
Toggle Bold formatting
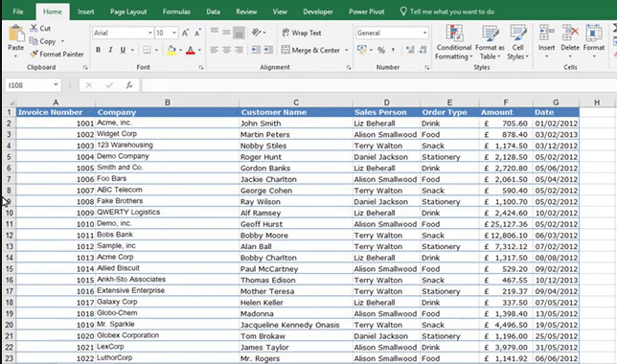point(98,50)
